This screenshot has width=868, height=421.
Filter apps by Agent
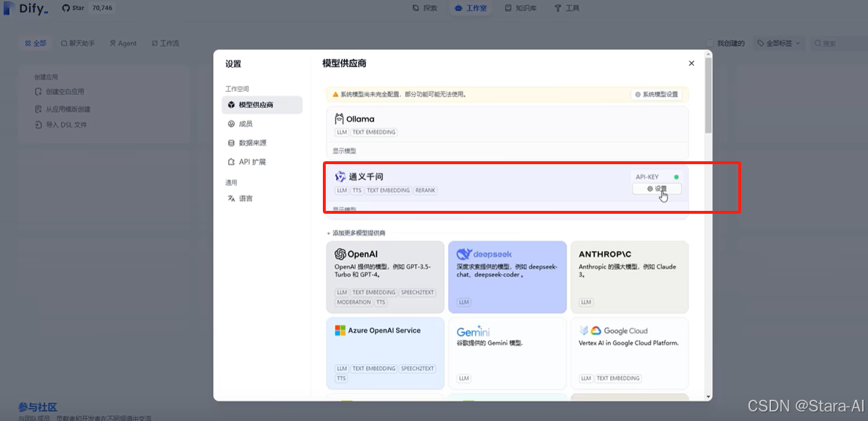(123, 43)
